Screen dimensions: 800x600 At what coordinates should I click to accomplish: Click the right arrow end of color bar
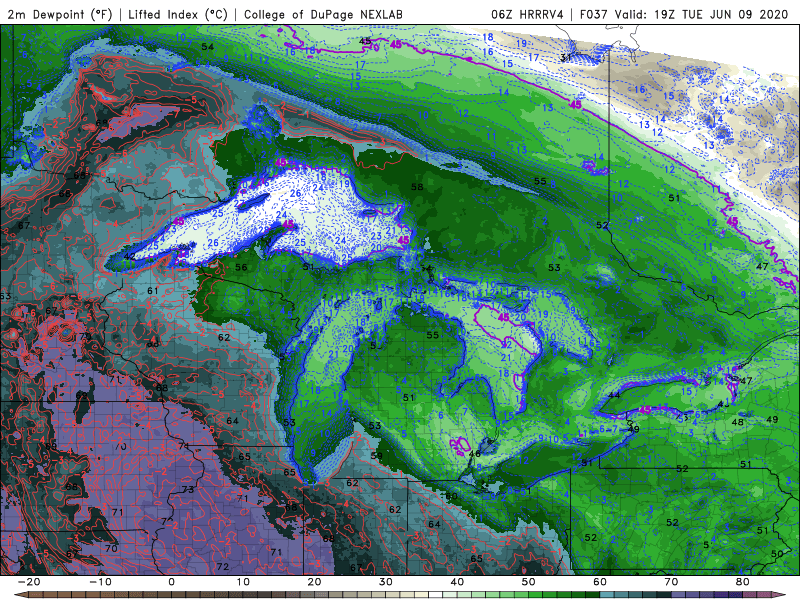(781, 595)
